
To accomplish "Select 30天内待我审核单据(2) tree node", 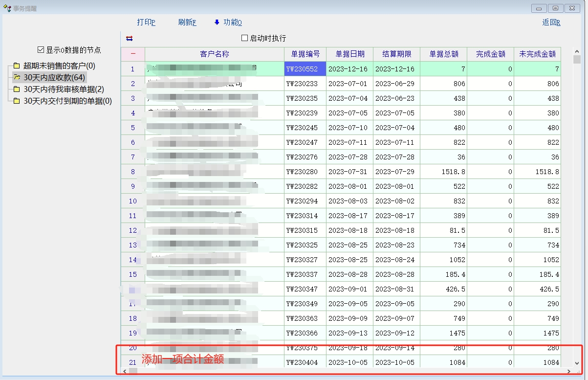I will click(x=64, y=89).
